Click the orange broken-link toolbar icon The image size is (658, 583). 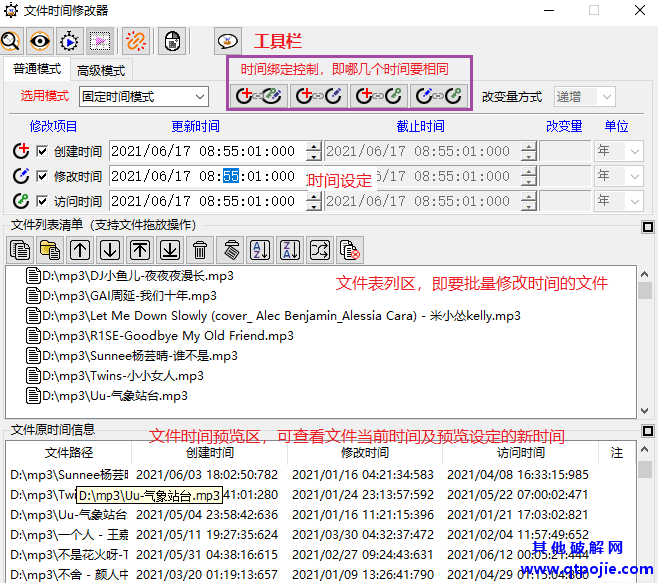[136, 41]
